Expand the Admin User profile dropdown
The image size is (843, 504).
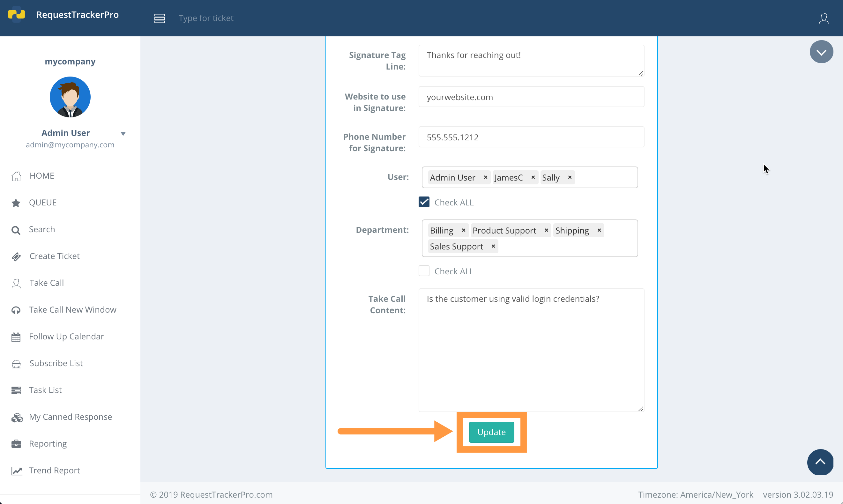[x=123, y=133]
